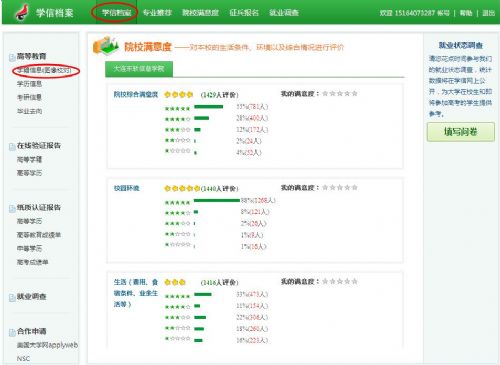Viewport: 500px width, 365px height.
Task: Open 高考成绩单 in the sidebar
Action: point(32,262)
